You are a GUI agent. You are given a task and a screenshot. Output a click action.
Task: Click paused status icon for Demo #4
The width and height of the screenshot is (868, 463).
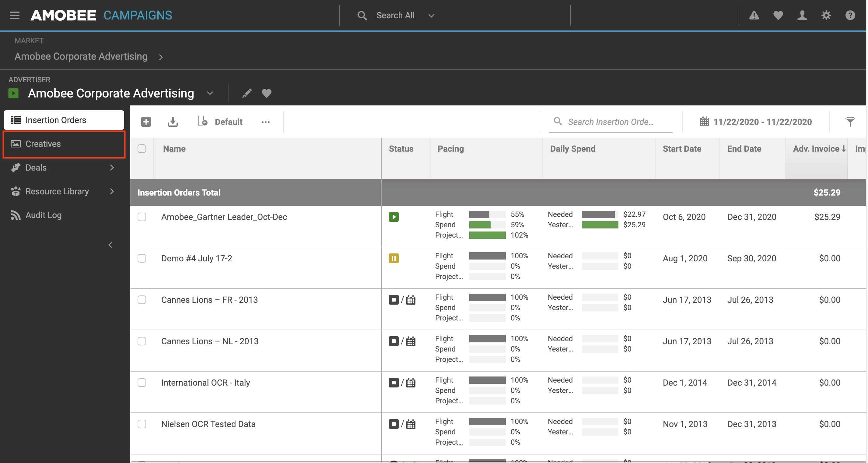point(394,258)
